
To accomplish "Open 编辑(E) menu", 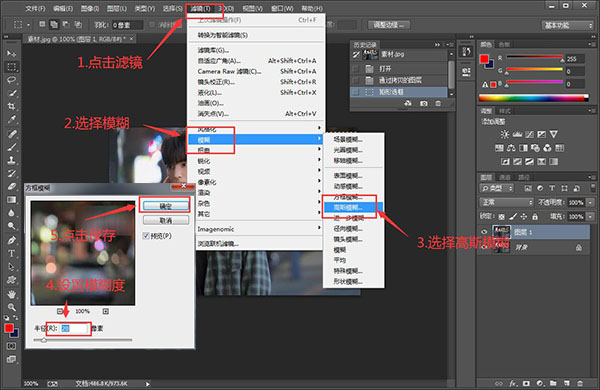I will 63,8.
